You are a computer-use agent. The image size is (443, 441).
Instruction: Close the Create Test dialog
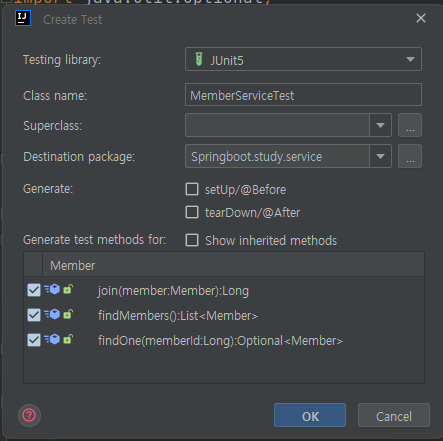click(421, 18)
